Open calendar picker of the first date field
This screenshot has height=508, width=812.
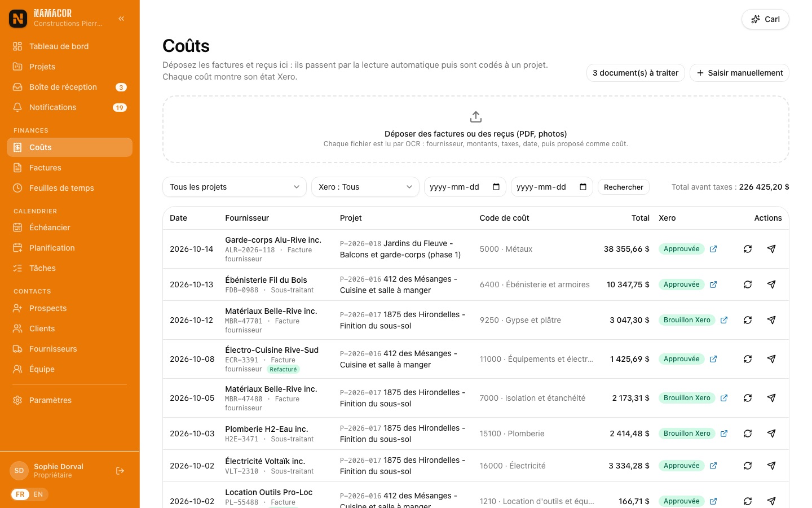pyautogui.click(x=496, y=187)
